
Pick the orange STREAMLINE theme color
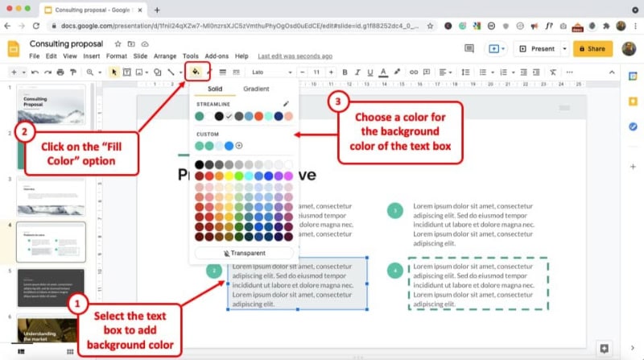click(258, 116)
